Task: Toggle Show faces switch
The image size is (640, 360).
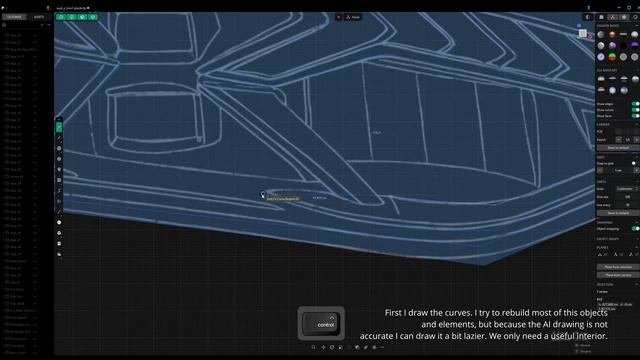Action: point(635,116)
